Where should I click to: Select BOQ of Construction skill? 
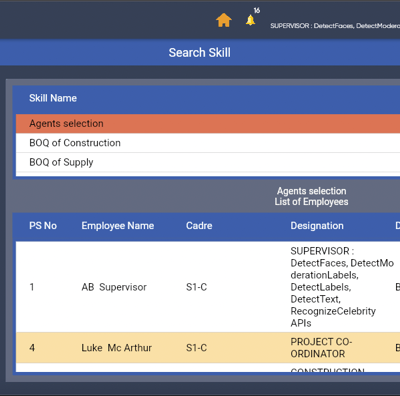point(208,143)
